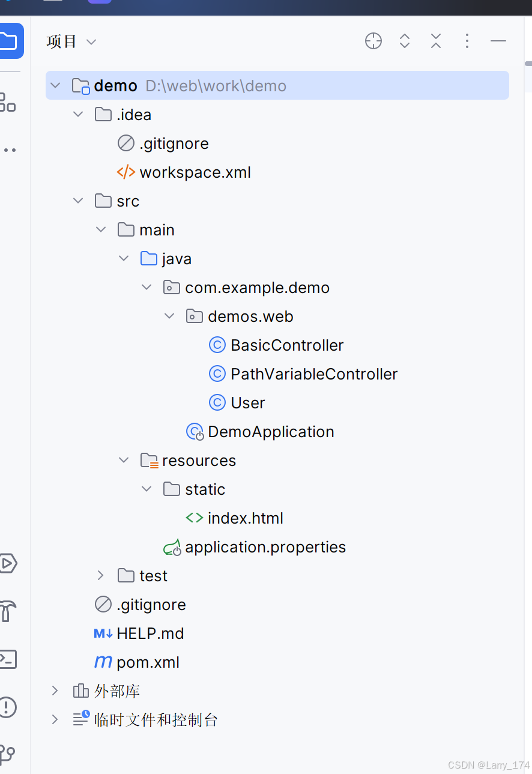The height and width of the screenshot is (774, 532).
Task: Select index.html under the static folder
Action: point(245,518)
